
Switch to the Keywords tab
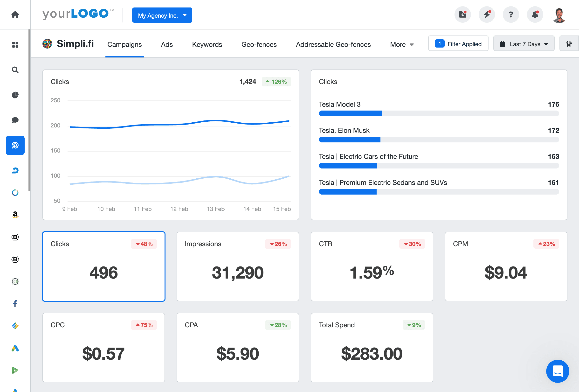207,44
